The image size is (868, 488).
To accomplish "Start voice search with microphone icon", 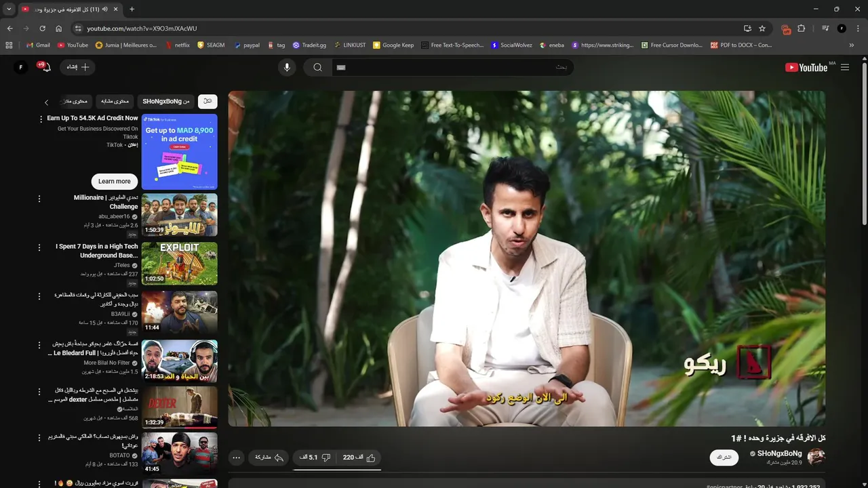I will point(287,67).
